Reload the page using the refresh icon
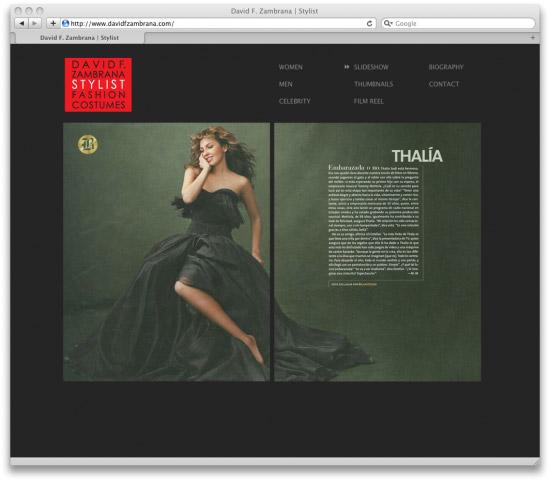 [x=369, y=24]
